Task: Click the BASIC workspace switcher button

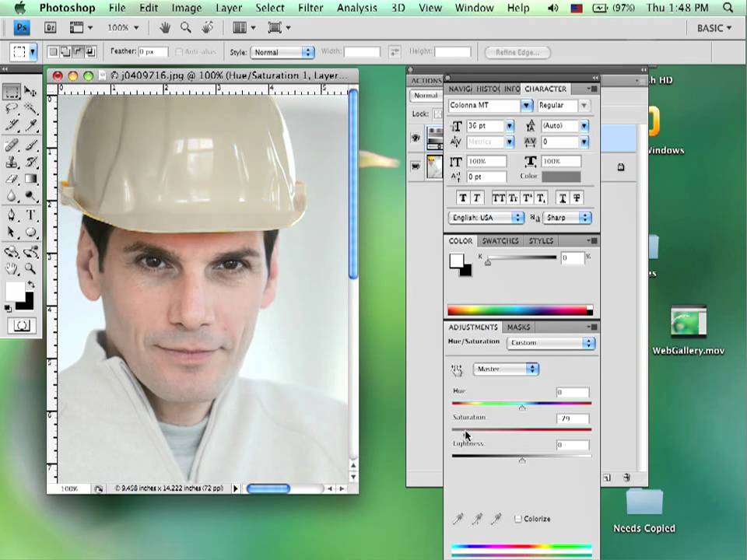Action: tap(714, 28)
